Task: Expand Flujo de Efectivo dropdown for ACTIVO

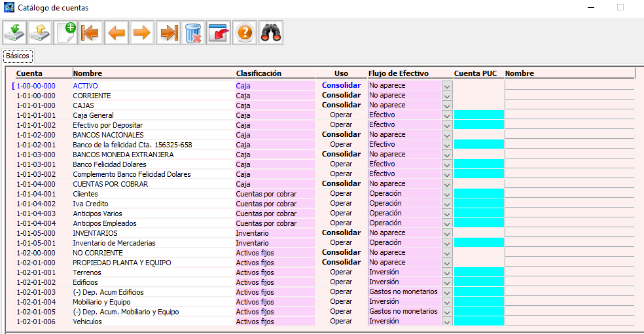Action: tap(447, 86)
